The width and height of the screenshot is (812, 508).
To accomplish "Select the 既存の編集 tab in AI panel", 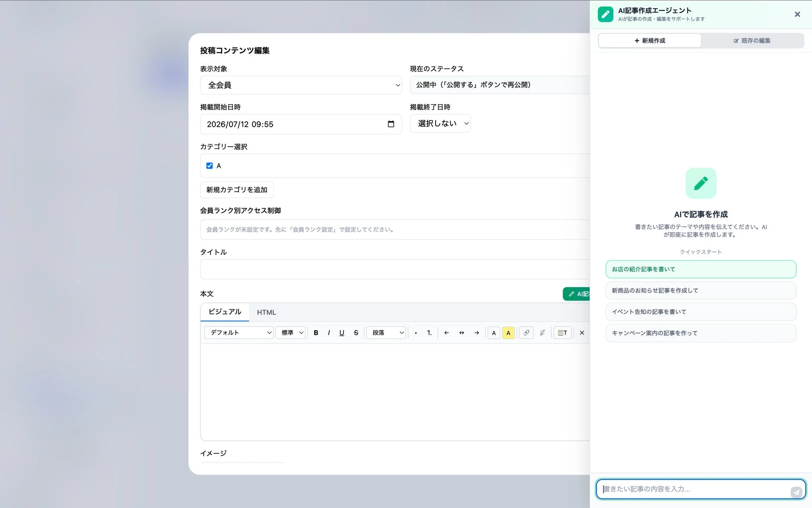I will (x=752, y=41).
